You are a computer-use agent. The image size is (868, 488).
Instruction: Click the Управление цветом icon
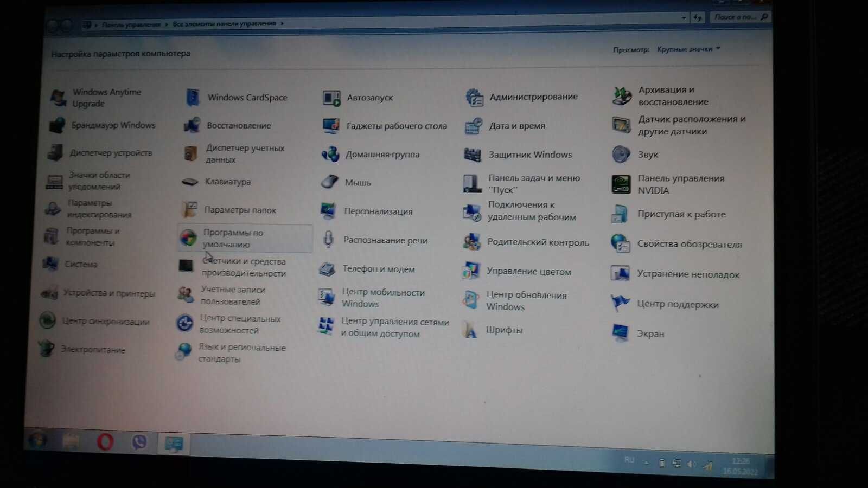[470, 271]
